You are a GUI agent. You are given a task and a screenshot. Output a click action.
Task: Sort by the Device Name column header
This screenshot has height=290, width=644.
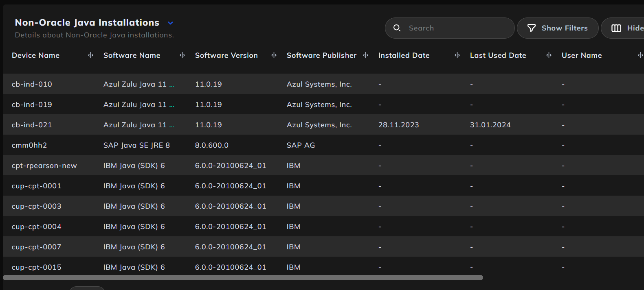[x=35, y=55]
